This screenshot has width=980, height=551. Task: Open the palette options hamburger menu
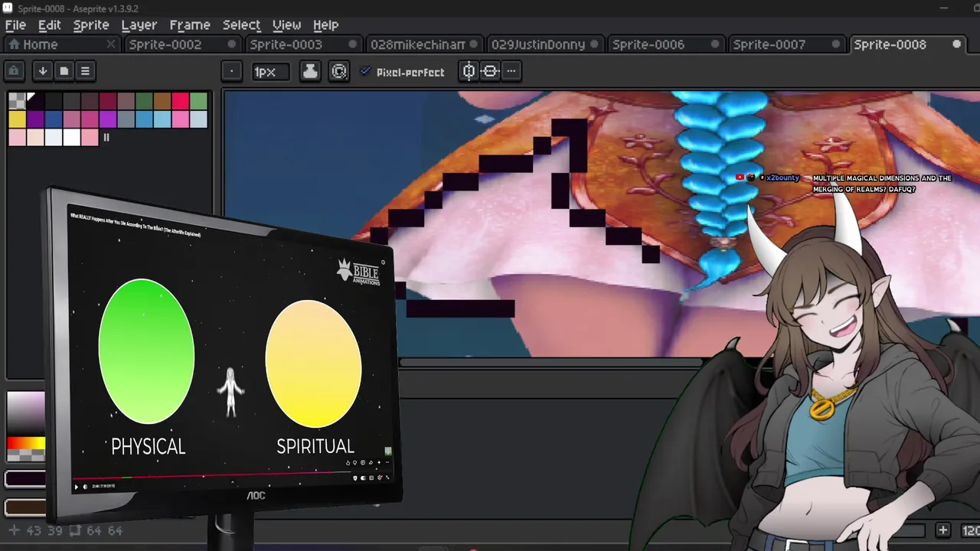pos(85,71)
